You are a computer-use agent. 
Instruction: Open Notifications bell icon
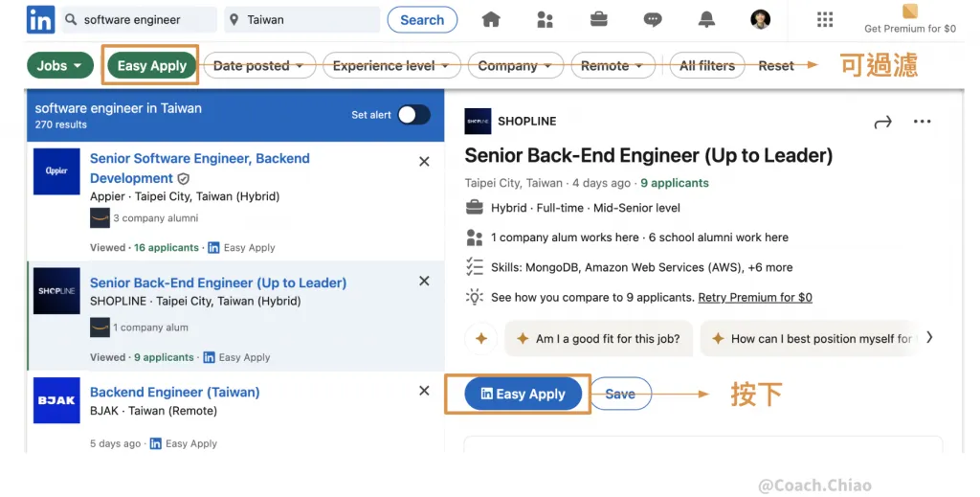[x=707, y=19]
